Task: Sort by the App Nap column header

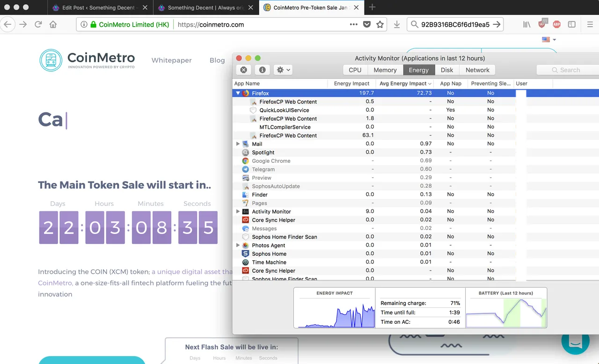Action: (x=451, y=83)
